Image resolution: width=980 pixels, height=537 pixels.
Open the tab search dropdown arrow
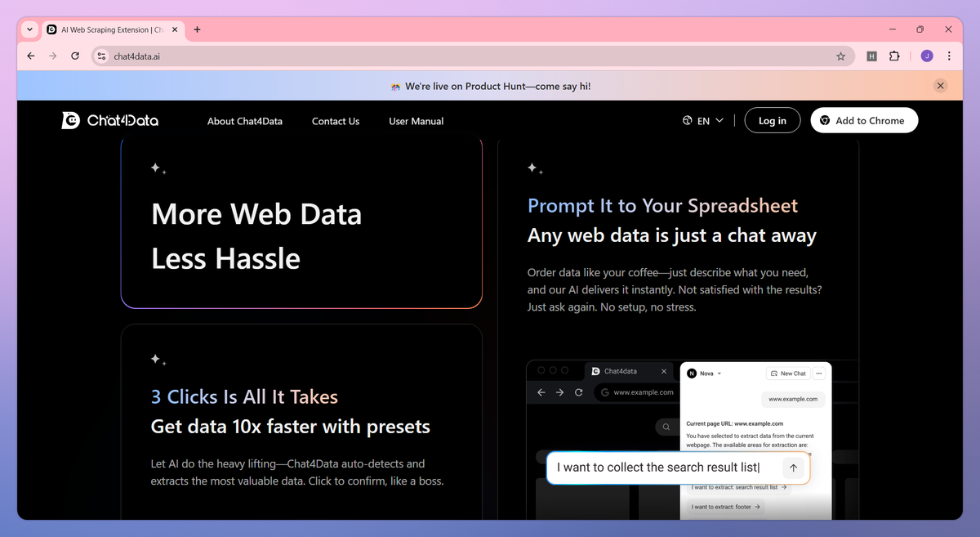coord(29,29)
